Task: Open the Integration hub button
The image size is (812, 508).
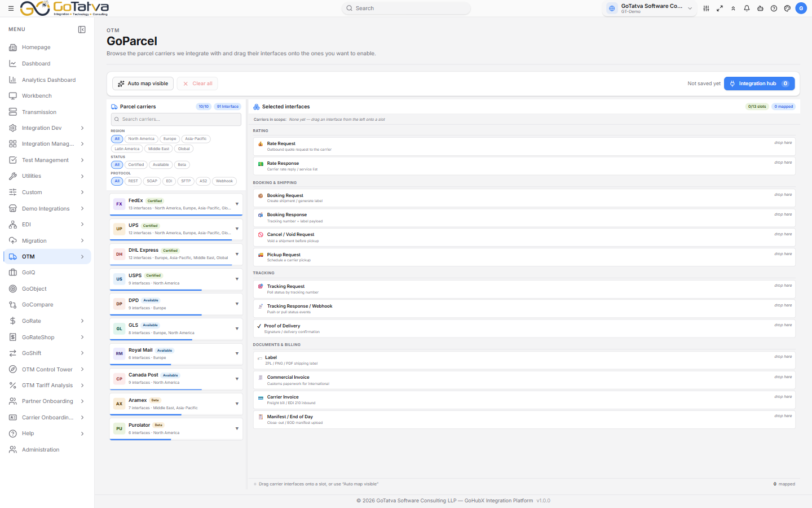Action: pos(759,84)
